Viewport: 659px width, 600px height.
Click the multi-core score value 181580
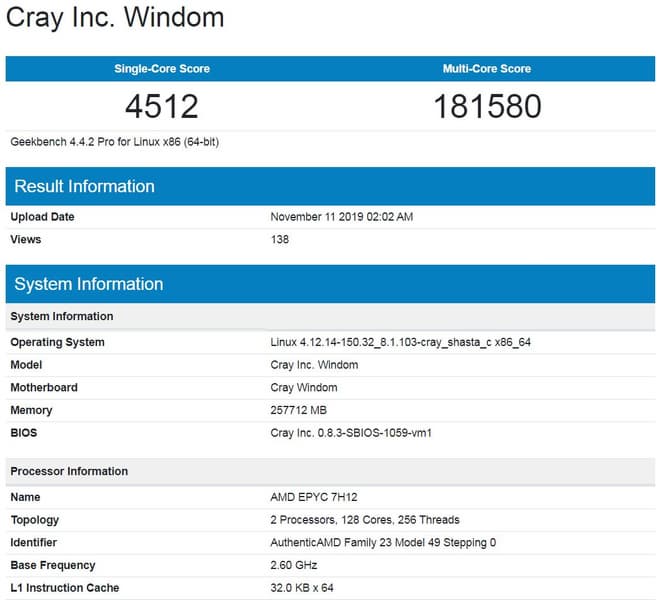pos(487,105)
